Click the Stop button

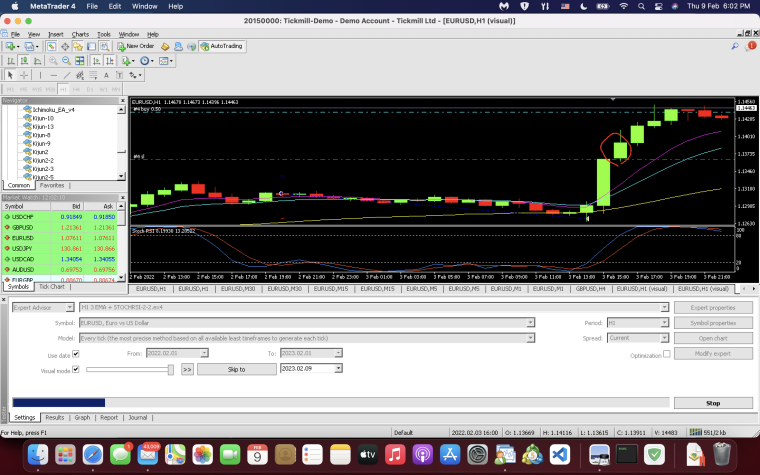click(x=713, y=403)
